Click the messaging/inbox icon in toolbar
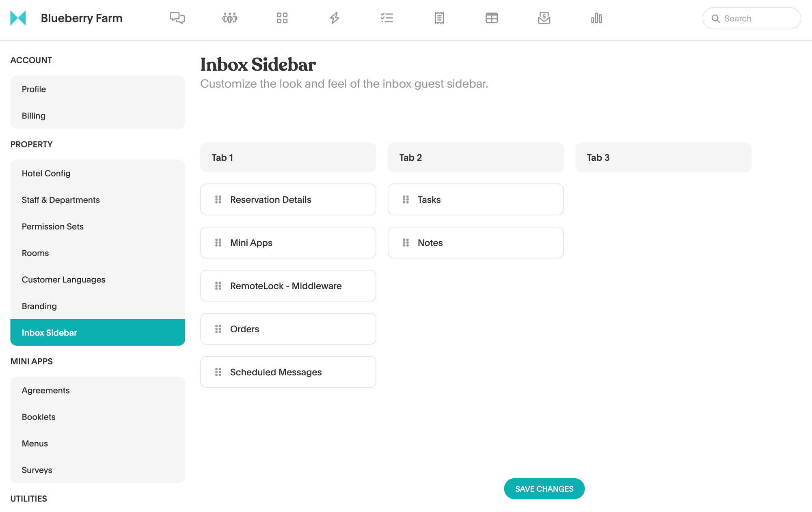 tap(177, 18)
